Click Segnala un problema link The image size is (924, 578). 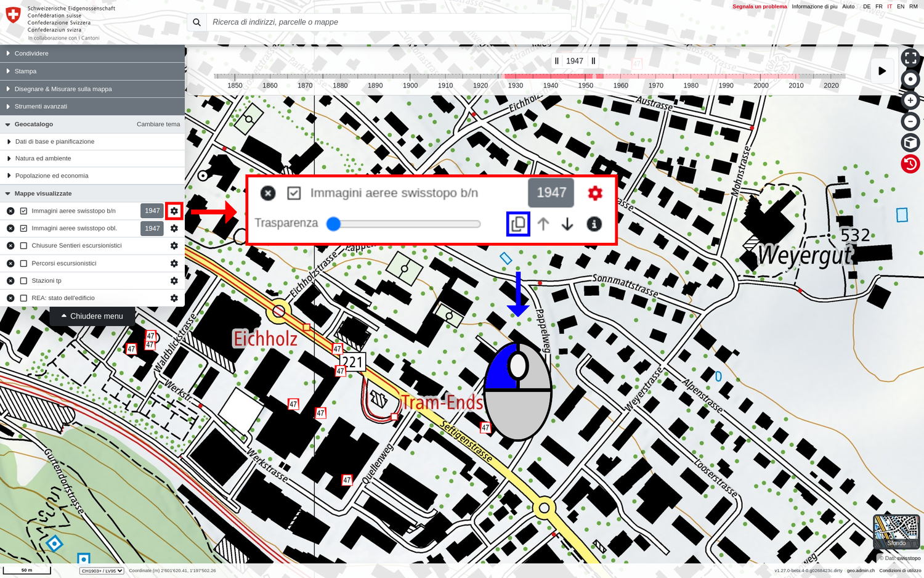[759, 7]
